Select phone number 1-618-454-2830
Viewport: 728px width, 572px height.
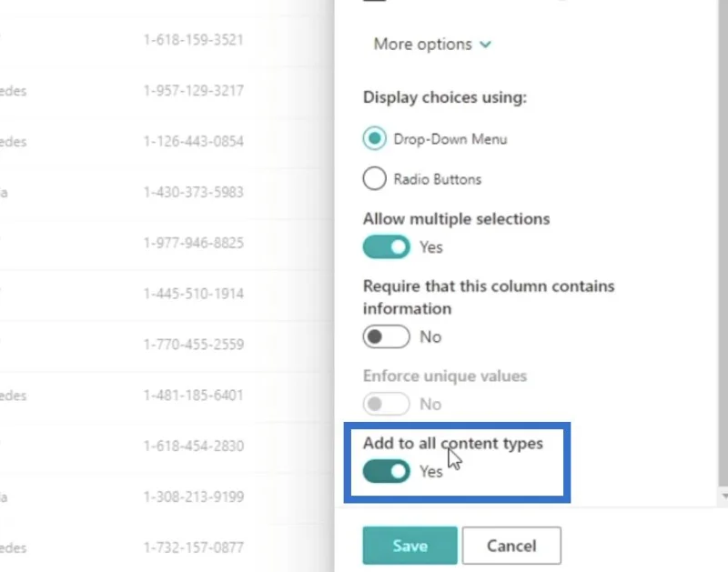(x=194, y=446)
